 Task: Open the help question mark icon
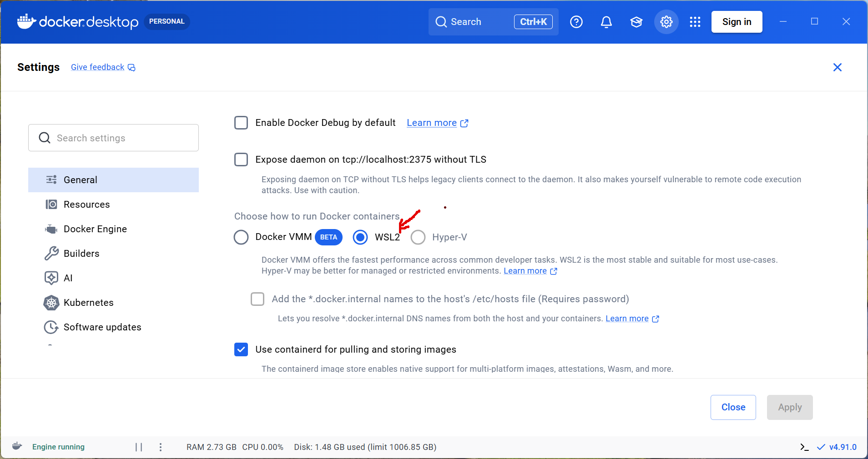(576, 22)
